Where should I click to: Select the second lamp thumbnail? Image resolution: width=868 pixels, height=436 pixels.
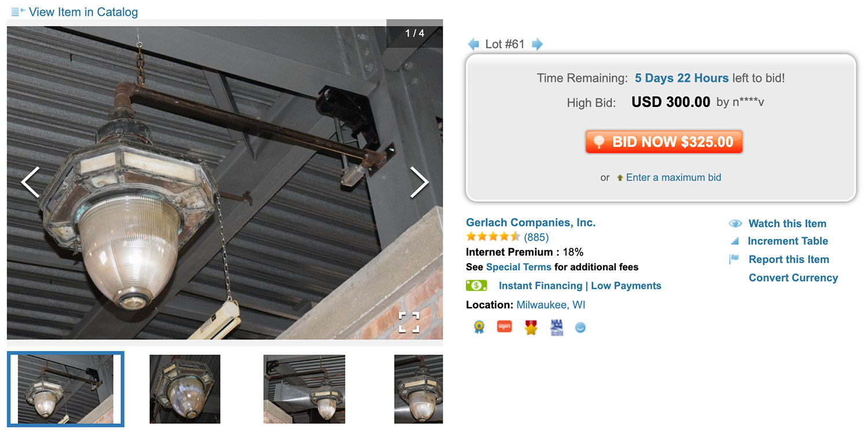(185, 389)
